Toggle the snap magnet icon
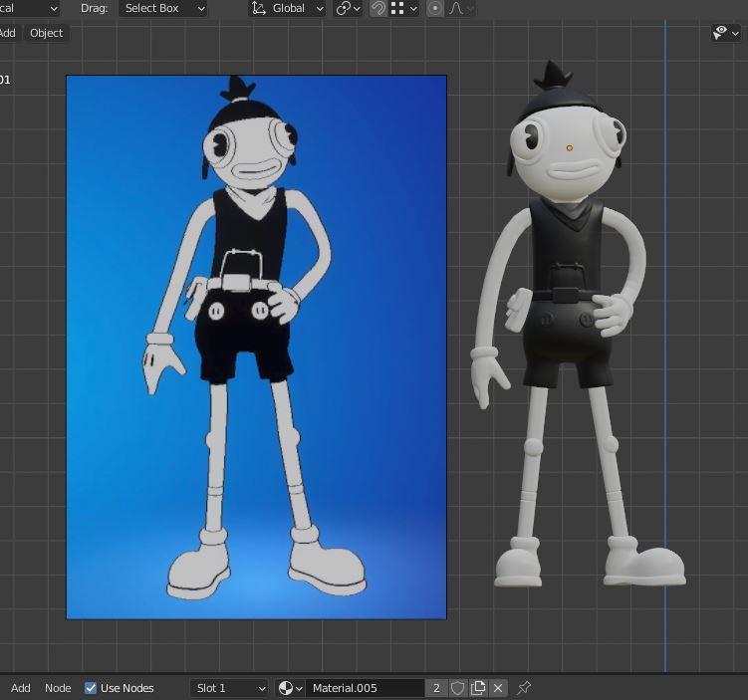This screenshot has width=748, height=700. coord(378,8)
